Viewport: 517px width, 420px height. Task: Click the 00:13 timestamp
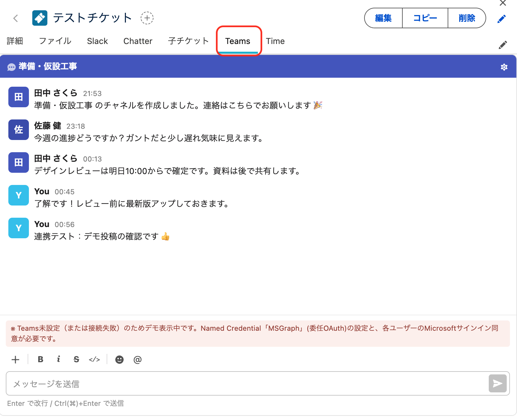click(92, 159)
